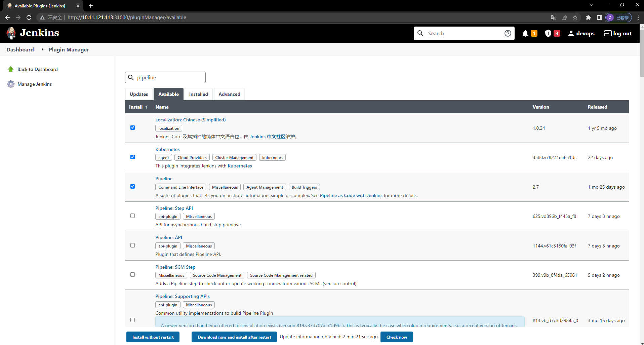Viewport: 644px width, 345px height.
Task: Click the Pipeline: SCM Step plugin link
Action: (x=175, y=267)
